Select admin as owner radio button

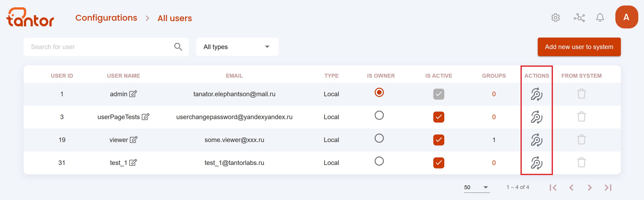(379, 92)
